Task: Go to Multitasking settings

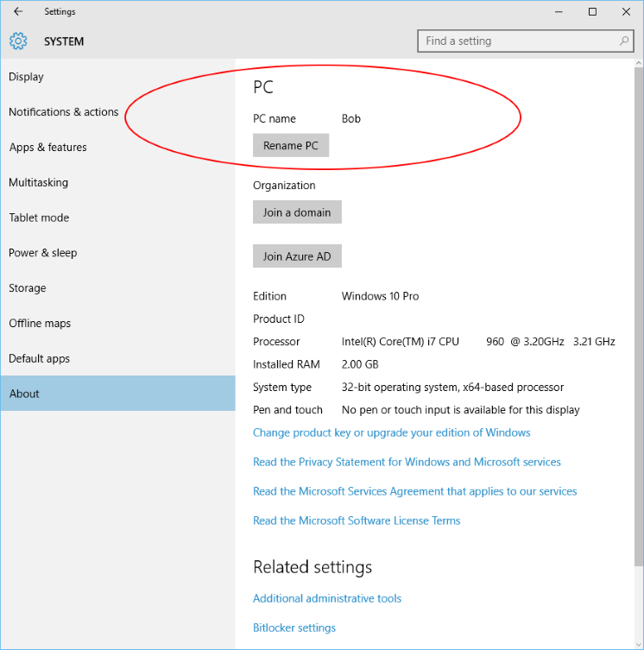Action: [x=39, y=183]
